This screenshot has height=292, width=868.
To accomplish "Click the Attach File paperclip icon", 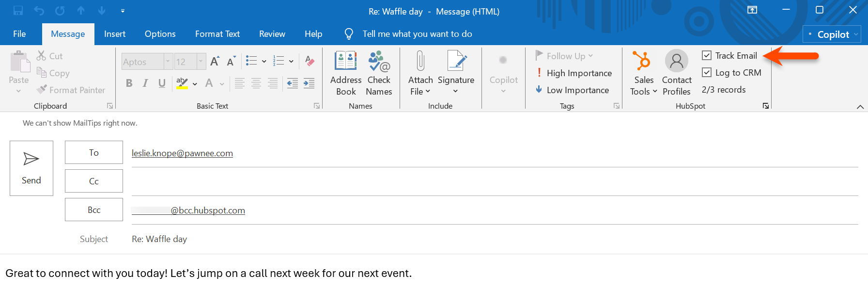I will pos(420,62).
